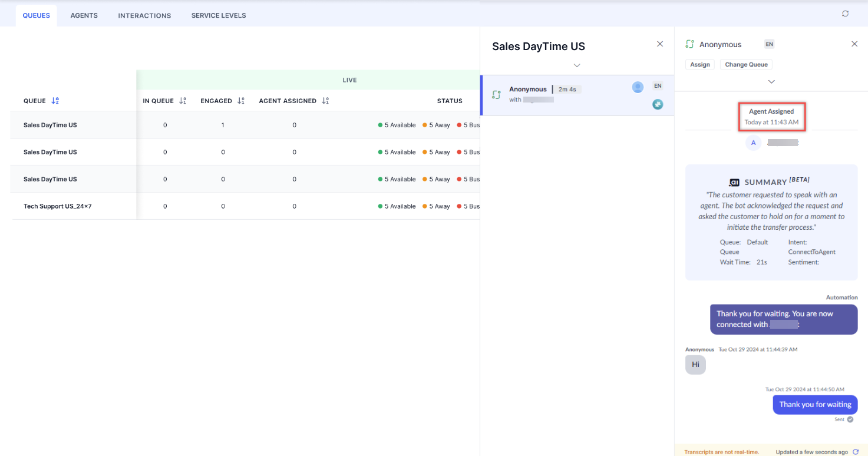Click the refresh icon in the top bar
The image size is (868, 456).
point(846,14)
